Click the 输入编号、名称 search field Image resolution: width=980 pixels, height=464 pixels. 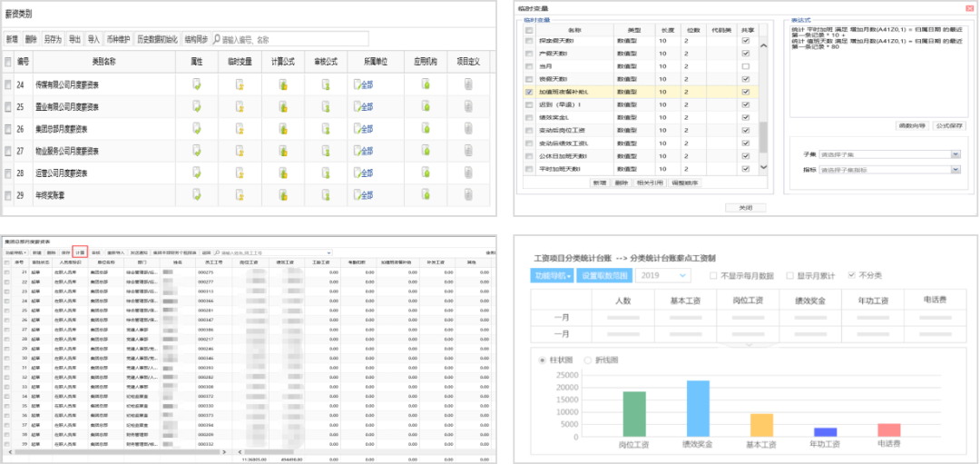[290, 40]
